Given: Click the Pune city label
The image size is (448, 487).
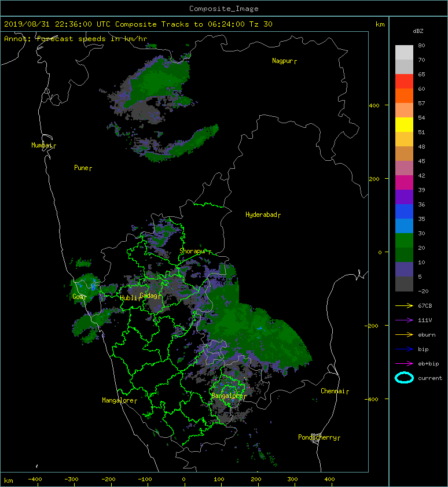Looking at the screenshot, I should [x=81, y=168].
